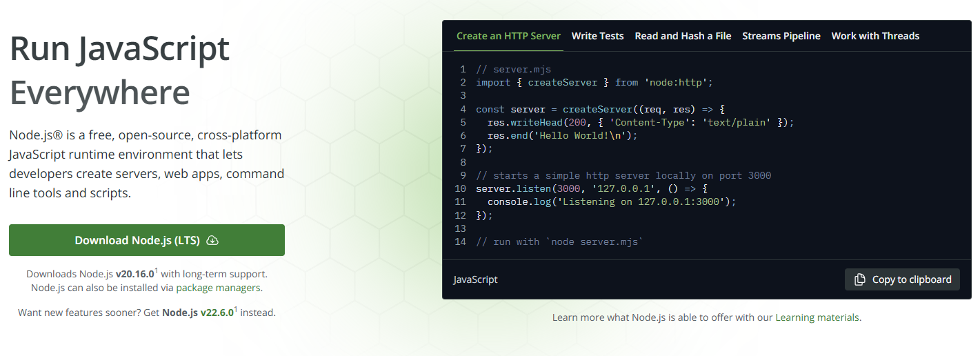Select the Create an HTTP Server tab

click(509, 36)
